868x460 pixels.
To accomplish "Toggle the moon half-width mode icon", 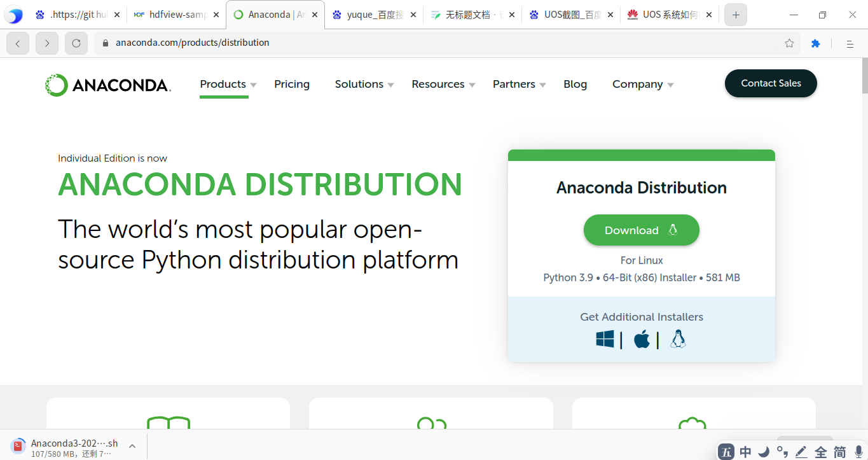I will [x=764, y=452].
